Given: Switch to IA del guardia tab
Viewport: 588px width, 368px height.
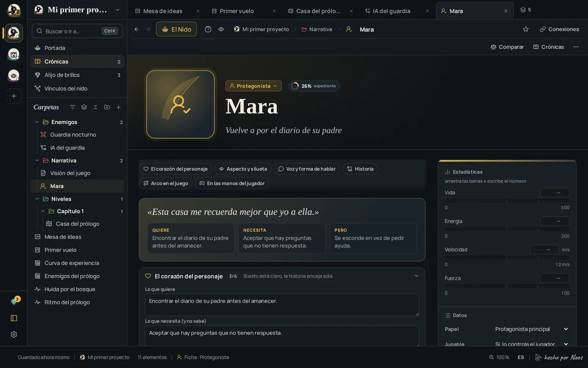Looking at the screenshot, I should (x=391, y=11).
